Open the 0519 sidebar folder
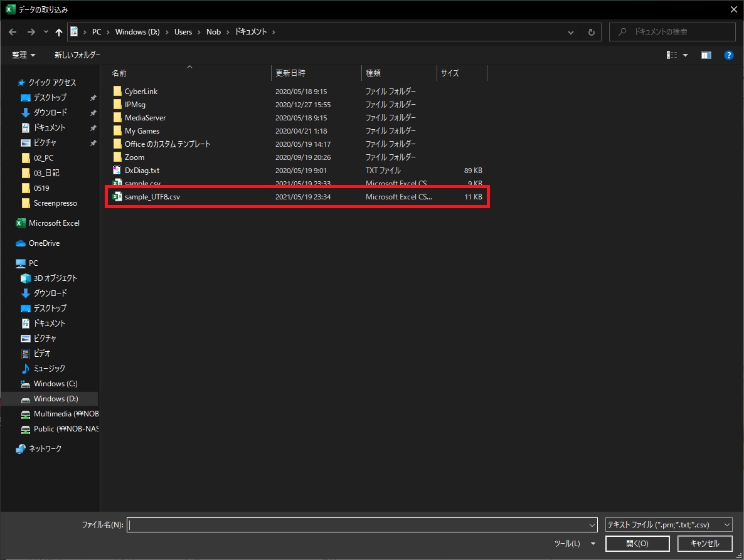The height and width of the screenshot is (560, 744). click(41, 188)
